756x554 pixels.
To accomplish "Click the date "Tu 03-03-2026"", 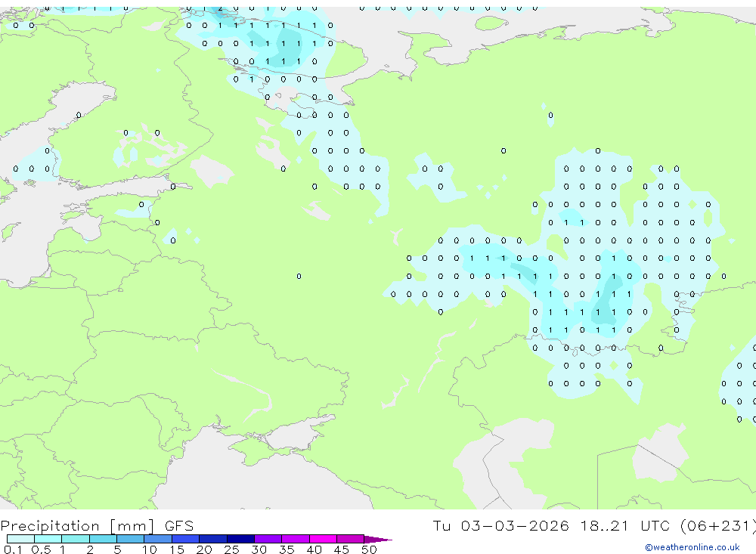I will coord(500,525).
